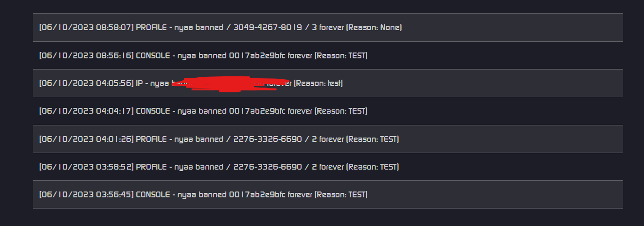Click the lowercase "Reason: test" text

(319, 84)
